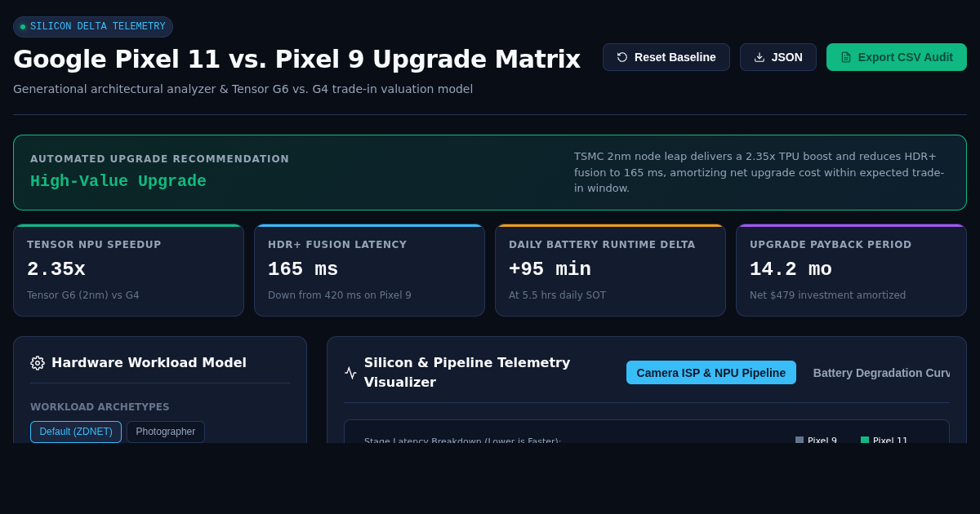Image resolution: width=980 pixels, height=514 pixels.
Task: Select the Default (ZDNET) workload archetype
Action: pos(76,432)
